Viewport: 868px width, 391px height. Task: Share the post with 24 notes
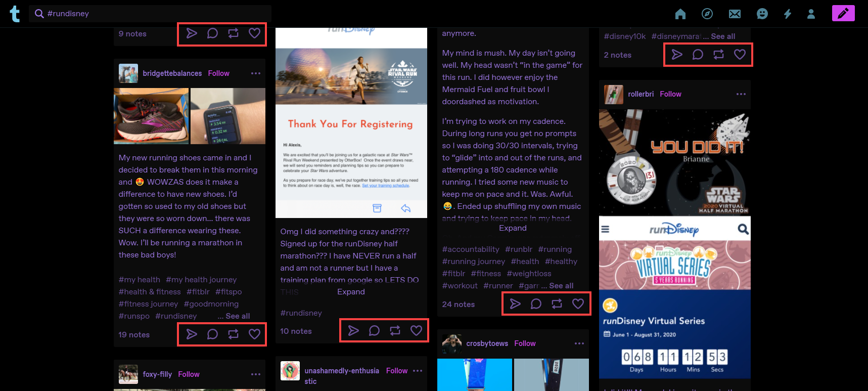(x=515, y=304)
